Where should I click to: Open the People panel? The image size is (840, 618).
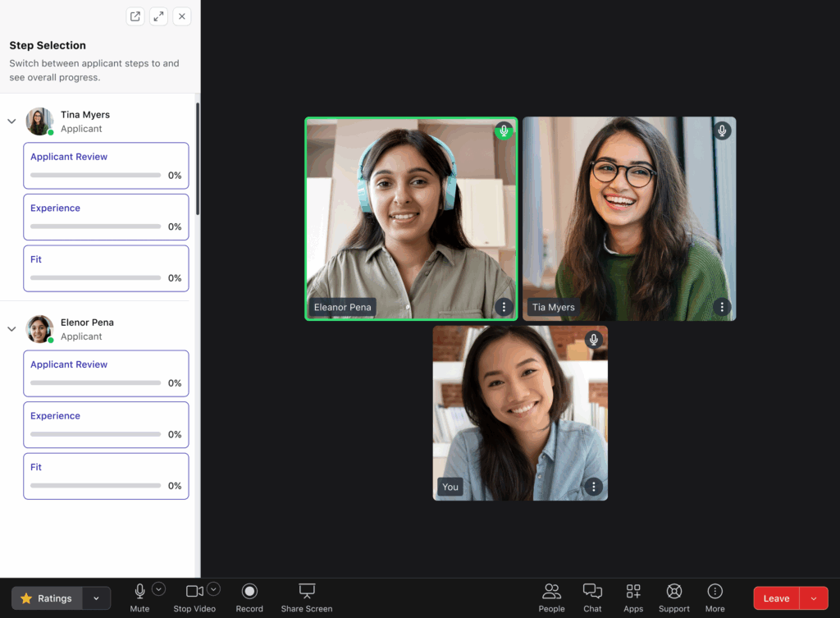(x=552, y=597)
